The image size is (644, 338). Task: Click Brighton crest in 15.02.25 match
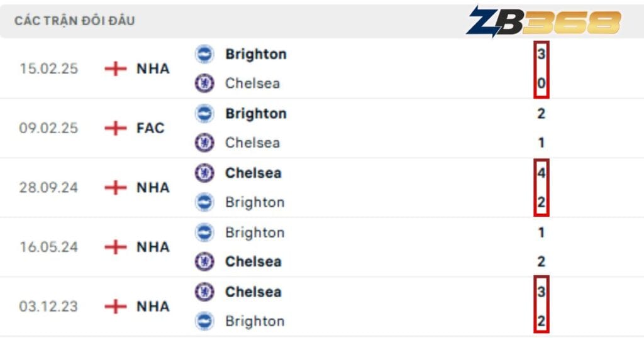point(204,54)
